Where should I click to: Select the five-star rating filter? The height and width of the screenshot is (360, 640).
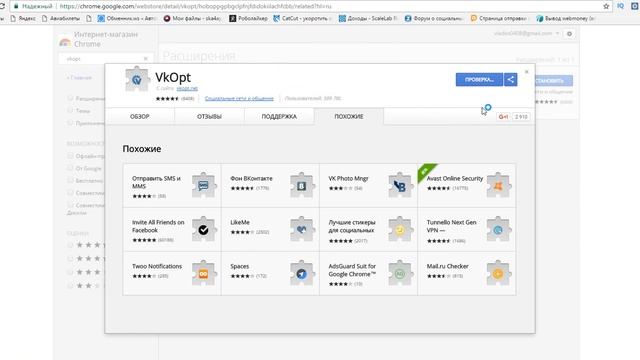point(70,245)
